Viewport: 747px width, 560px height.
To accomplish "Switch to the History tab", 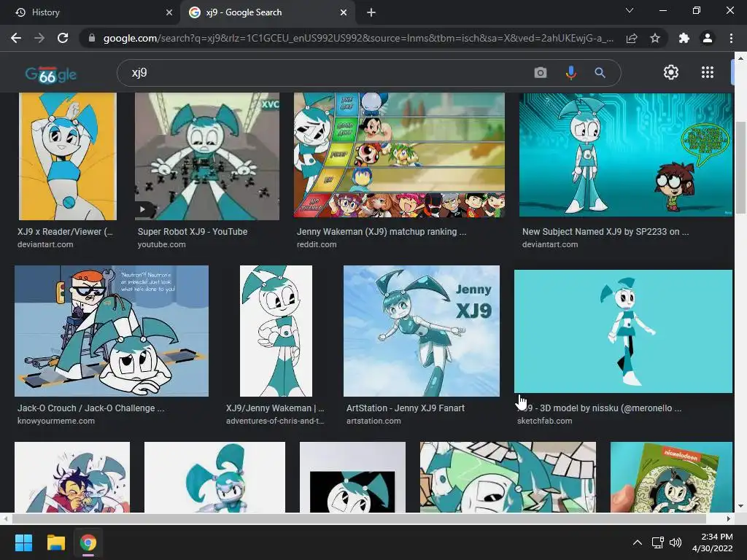I will pyautogui.click(x=90, y=12).
